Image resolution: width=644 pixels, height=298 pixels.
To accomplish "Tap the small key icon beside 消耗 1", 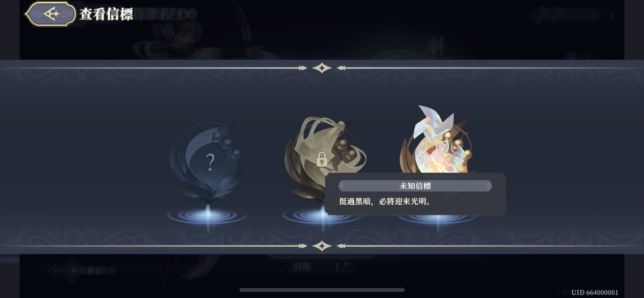I will click(346, 266).
